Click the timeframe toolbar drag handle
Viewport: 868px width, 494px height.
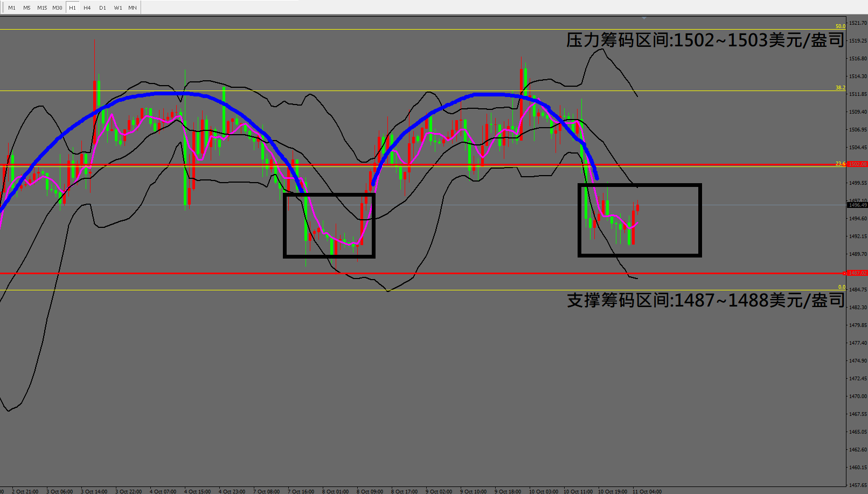pos(2,8)
